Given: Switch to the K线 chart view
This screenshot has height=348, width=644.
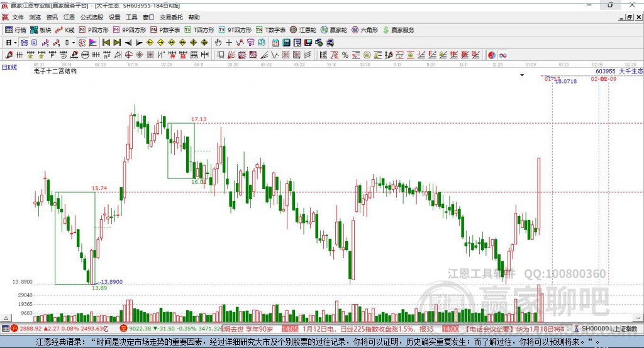Looking at the screenshot, I should (x=65, y=30).
